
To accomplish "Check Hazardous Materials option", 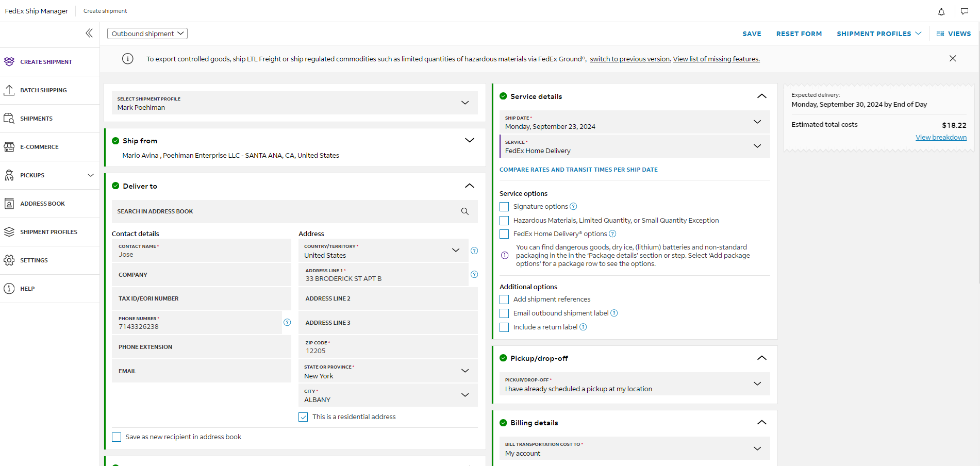I will [504, 221].
